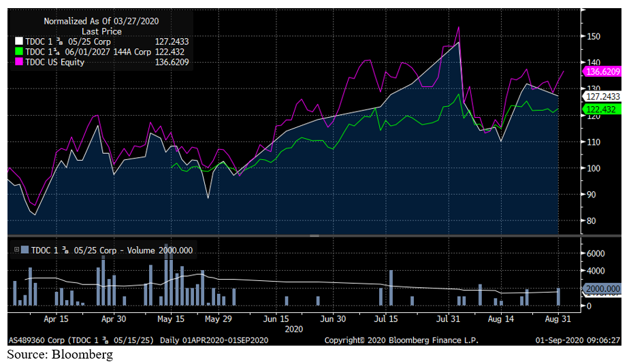Click the 150 y-axis label
This screenshot has height=364, width=631.
coord(593,37)
